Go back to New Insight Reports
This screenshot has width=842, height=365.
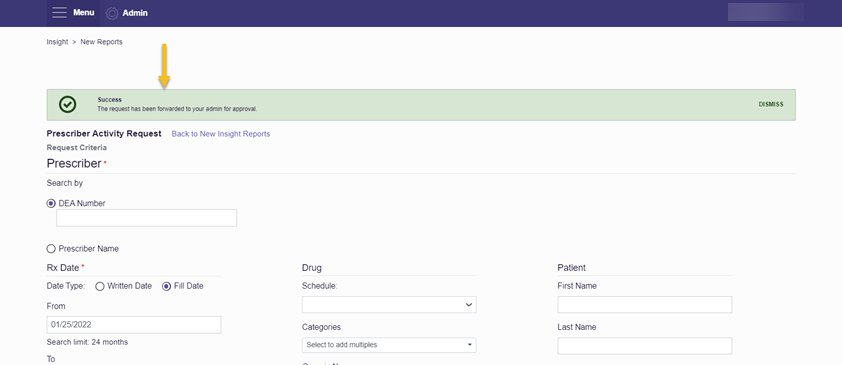[x=221, y=134]
